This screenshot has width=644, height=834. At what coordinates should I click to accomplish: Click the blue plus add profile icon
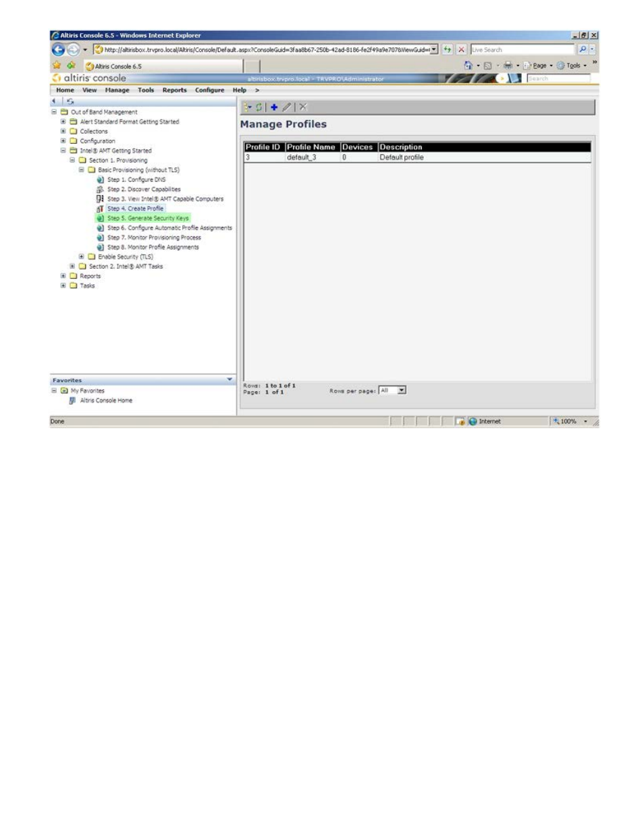pyautogui.click(x=274, y=107)
